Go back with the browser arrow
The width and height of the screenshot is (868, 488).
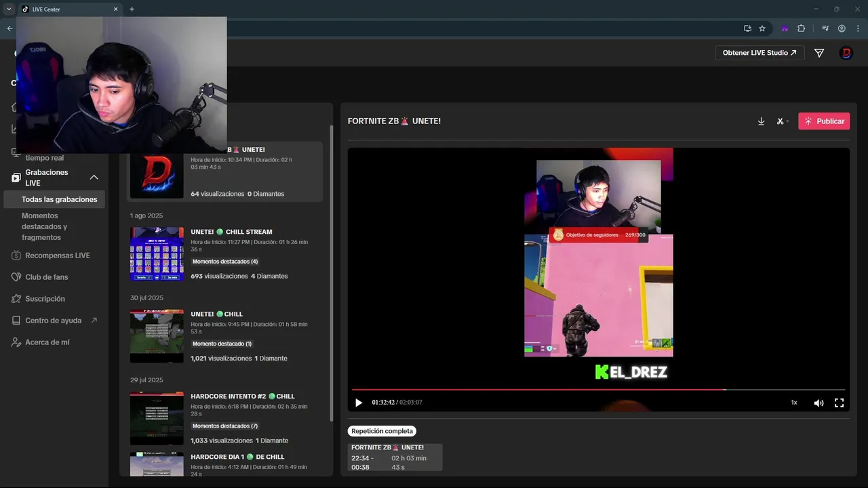tap(9, 28)
